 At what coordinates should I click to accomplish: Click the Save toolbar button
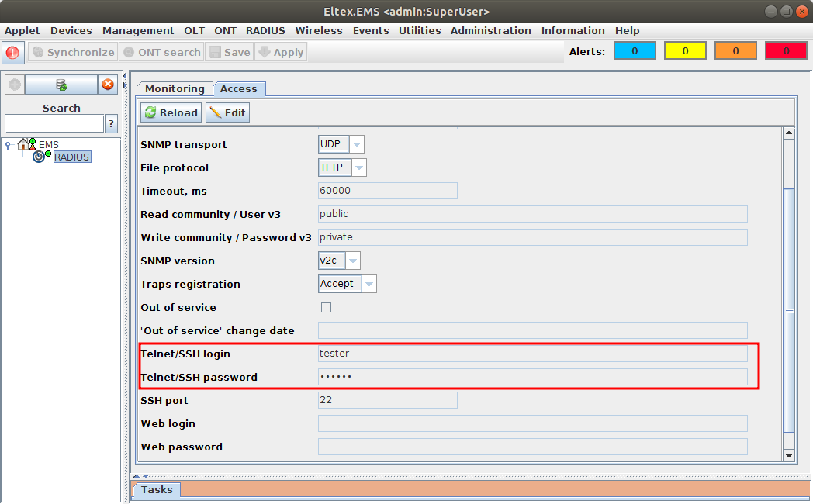coord(230,52)
